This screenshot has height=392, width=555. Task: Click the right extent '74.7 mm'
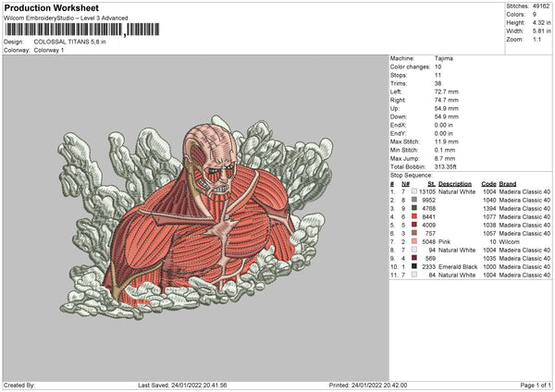tap(447, 100)
